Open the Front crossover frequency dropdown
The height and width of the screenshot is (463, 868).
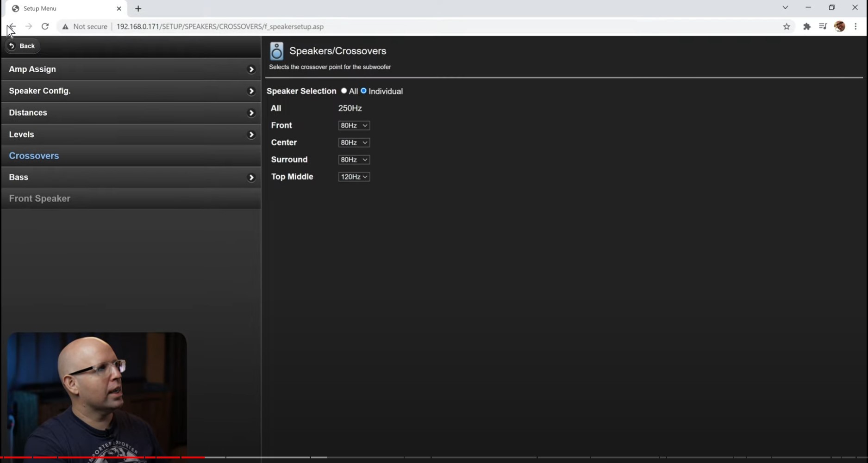(354, 125)
